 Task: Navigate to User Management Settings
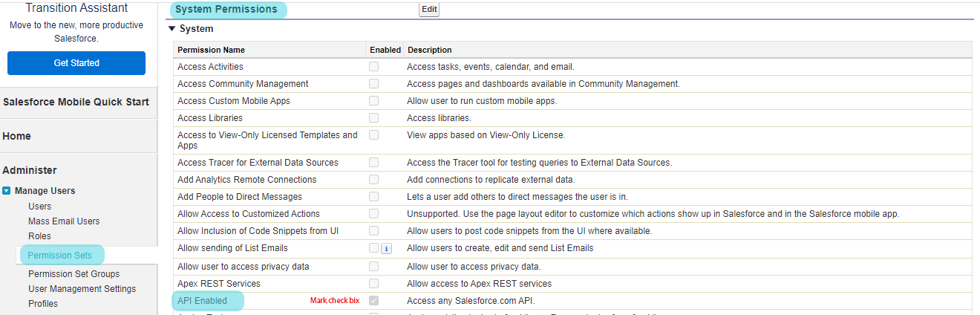coord(82,289)
